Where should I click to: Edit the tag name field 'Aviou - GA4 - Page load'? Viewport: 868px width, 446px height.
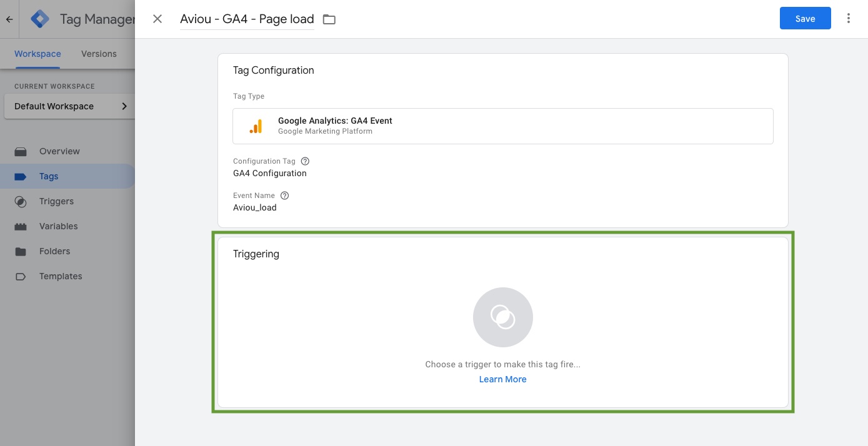[x=247, y=19]
